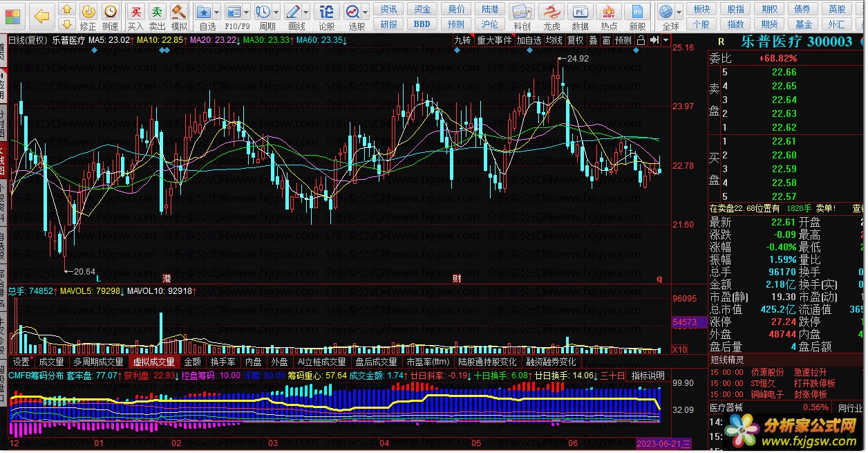Open the 研报 research reports button
The width and height of the screenshot is (868, 453).
pos(389,24)
